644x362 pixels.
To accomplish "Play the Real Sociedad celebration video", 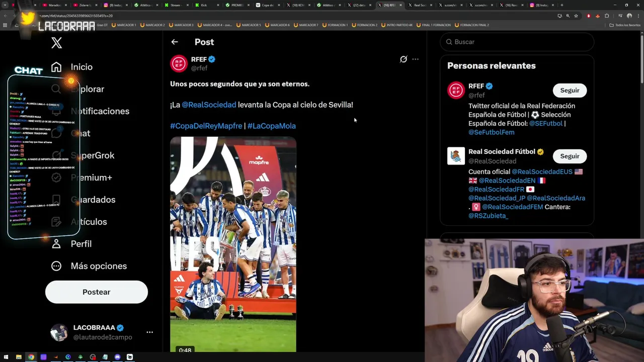I will click(x=233, y=244).
